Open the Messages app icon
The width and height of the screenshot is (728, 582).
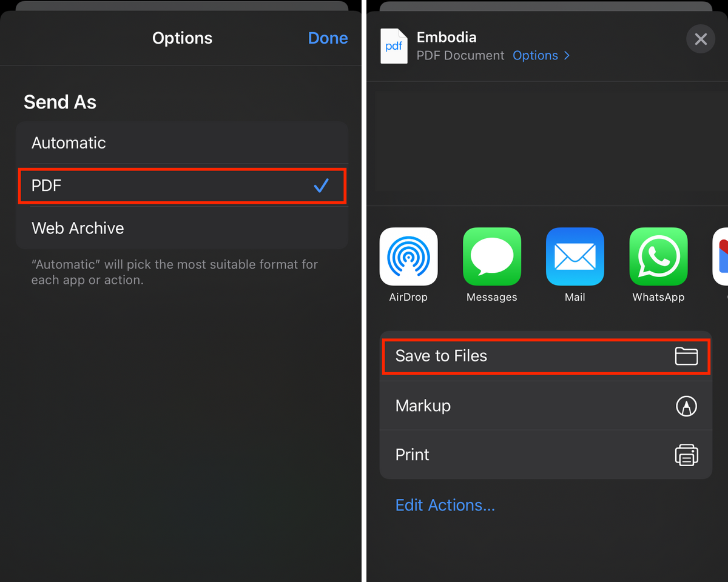[x=492, y=256]
